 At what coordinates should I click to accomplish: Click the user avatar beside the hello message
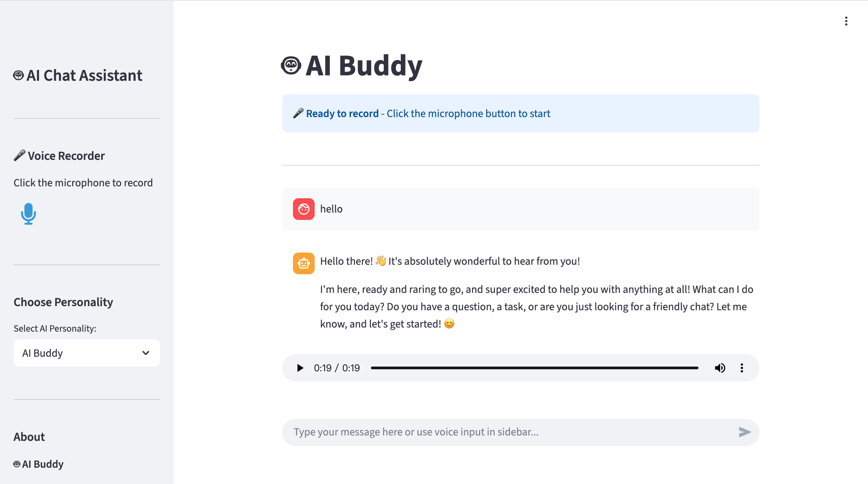(303, 209)
